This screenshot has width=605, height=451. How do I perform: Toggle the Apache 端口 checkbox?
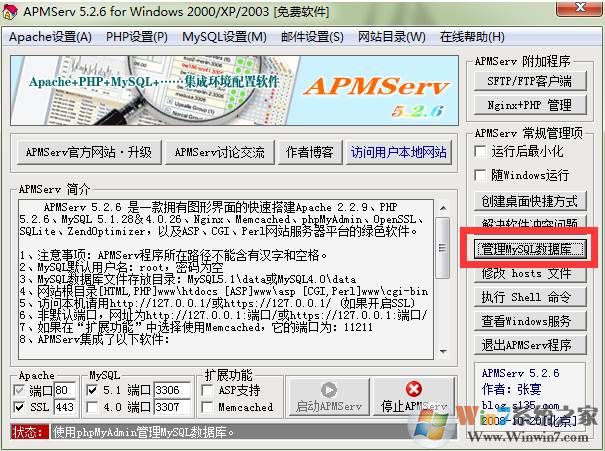[19, 390]
